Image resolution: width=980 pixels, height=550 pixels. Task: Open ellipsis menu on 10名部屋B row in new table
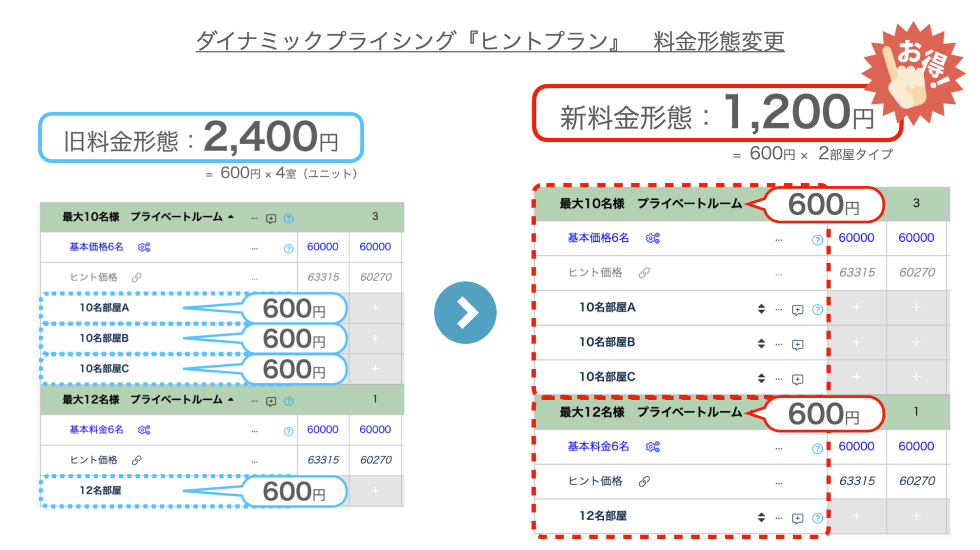779,344
